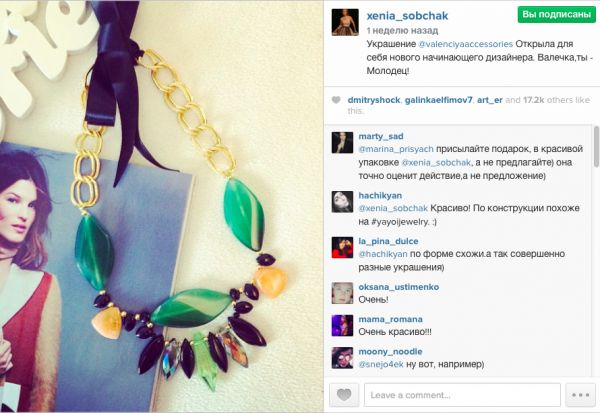Click the small heart icon beside likes
600x413 pixels.
pos(336,100)
